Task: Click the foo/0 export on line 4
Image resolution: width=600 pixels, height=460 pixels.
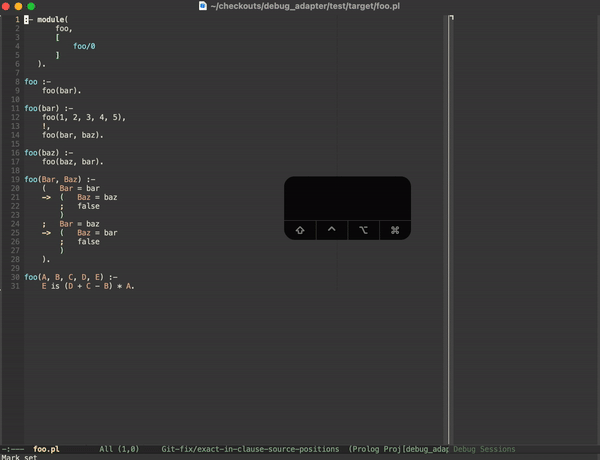Action: tap(84, 46)
